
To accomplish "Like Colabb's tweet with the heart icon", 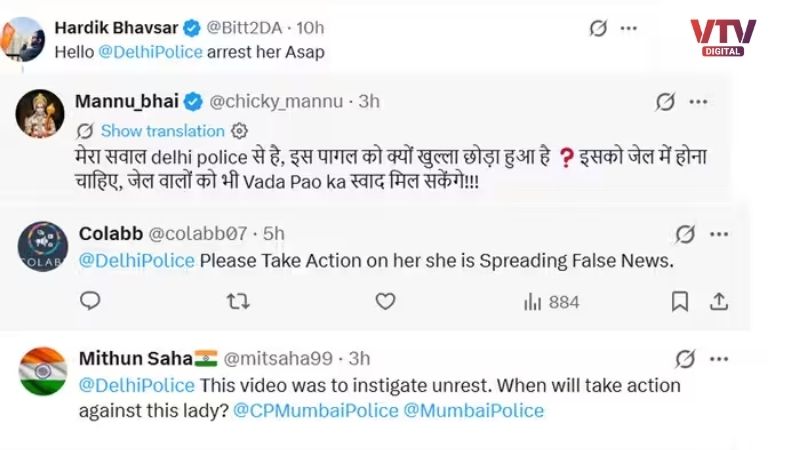I will coord(385,302).
